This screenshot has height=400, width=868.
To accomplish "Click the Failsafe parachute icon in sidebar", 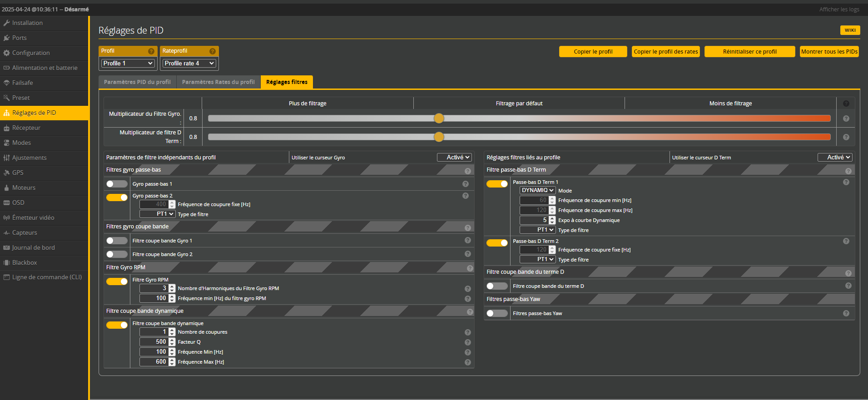I will click(6, 83).
